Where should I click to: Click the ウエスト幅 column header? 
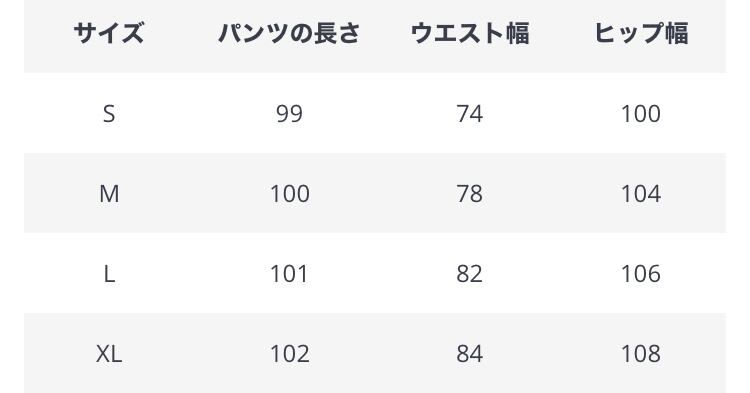[470, 33]
